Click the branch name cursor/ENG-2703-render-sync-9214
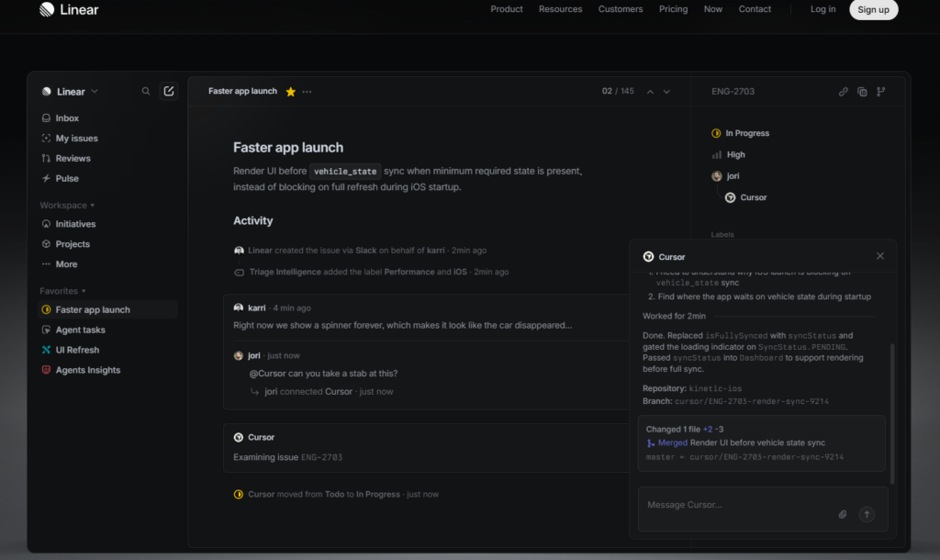The image size is (940, 560). 751,402
